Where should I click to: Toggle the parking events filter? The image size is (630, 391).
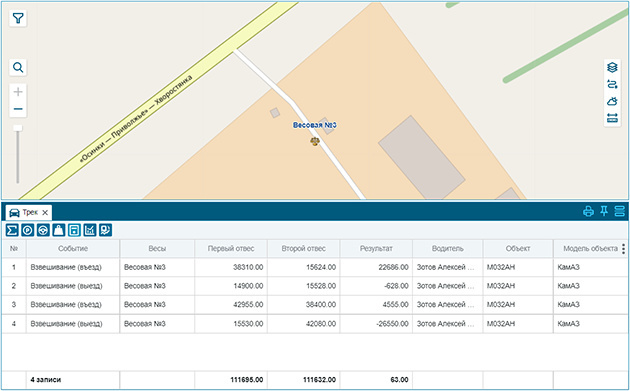tap(27, 230)
